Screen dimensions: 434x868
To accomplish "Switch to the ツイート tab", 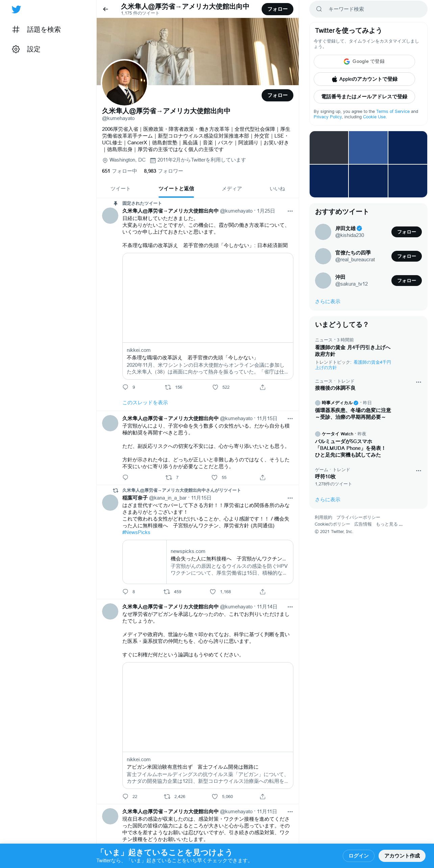I will tap(120, 189).
